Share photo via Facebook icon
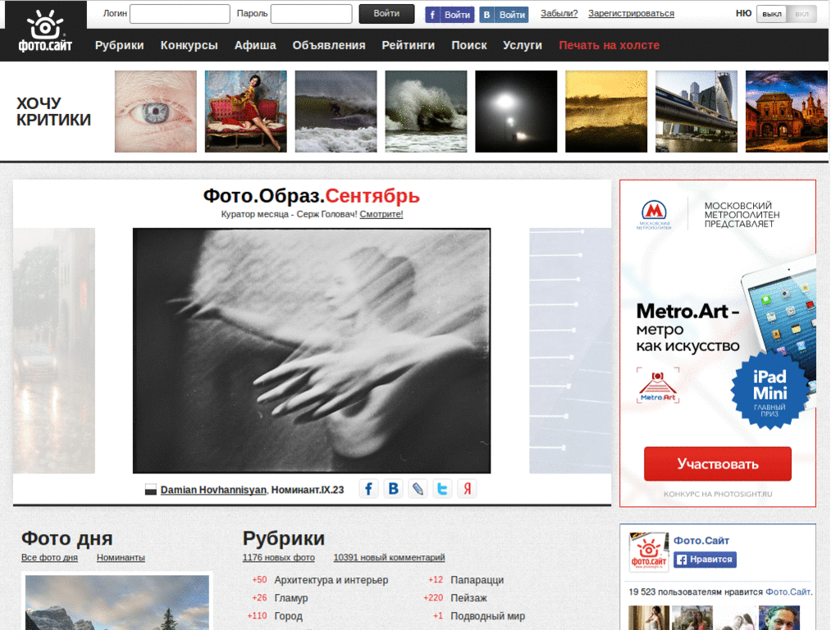This screenshot has height=630, width=840. [x=368, y=489]
